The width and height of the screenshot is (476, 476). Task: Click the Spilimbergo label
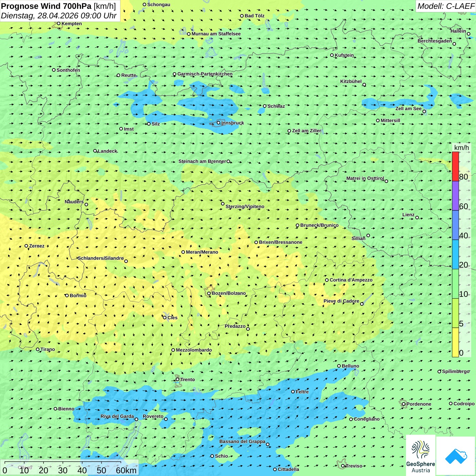pos(456,371)
